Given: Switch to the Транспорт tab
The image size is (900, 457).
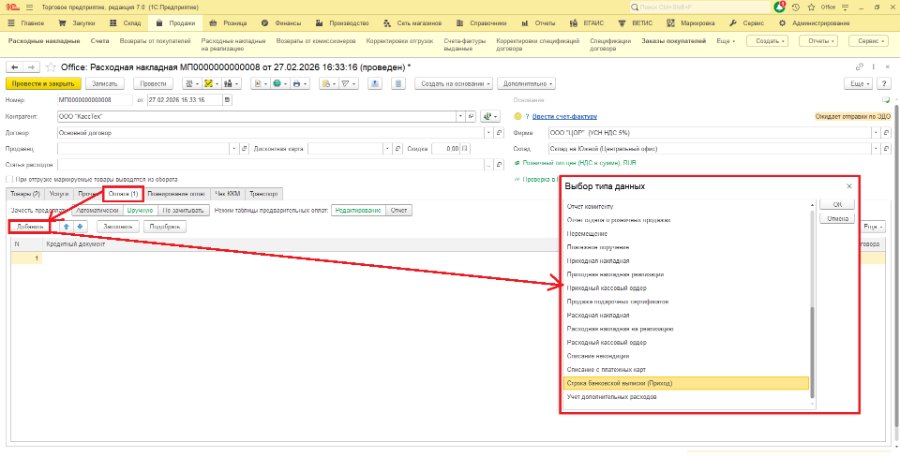Looking at the screenshot, I should 264,194.
